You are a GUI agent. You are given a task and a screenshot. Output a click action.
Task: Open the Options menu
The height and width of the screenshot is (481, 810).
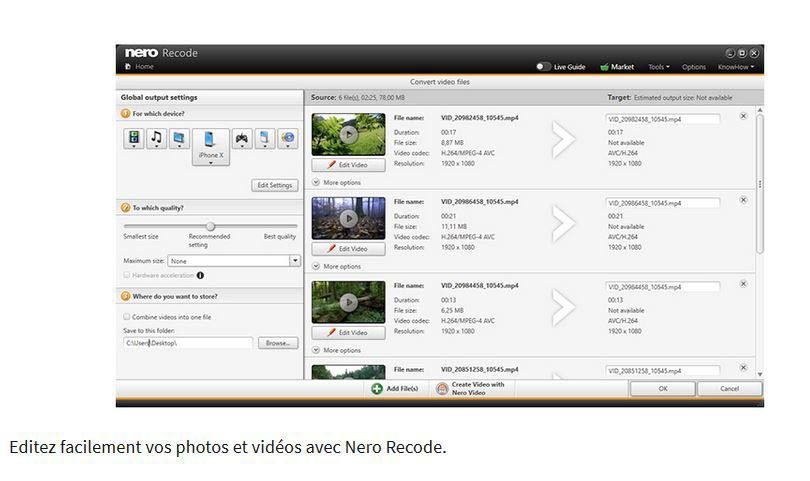tap(693, 67)
